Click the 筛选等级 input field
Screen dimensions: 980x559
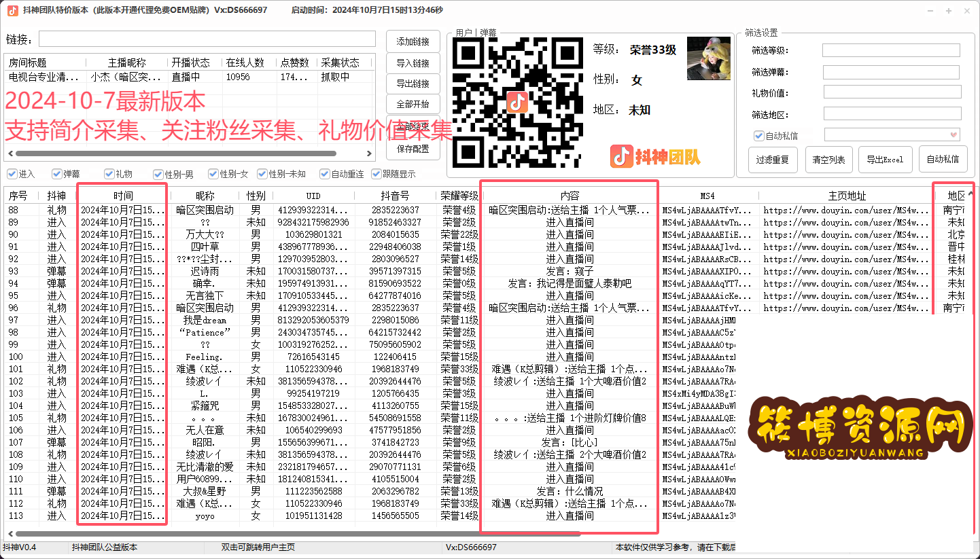[x=891, y=50]
